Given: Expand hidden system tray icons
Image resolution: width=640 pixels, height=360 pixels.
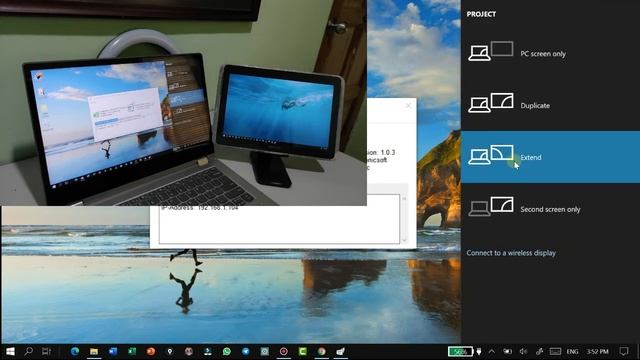Looking at the screenshot, I should [x=492, y=351].
